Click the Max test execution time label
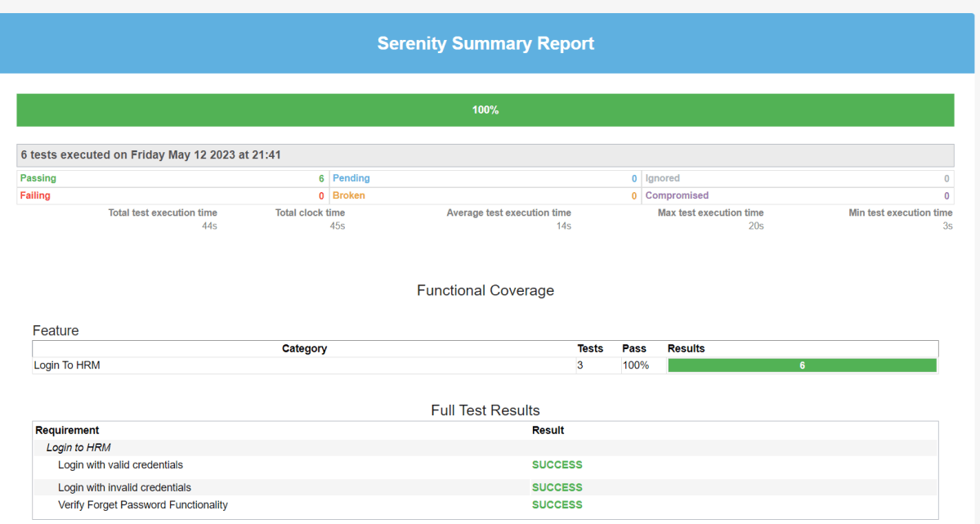The height and width of the screenshot is (524, 980). (710, 213)
